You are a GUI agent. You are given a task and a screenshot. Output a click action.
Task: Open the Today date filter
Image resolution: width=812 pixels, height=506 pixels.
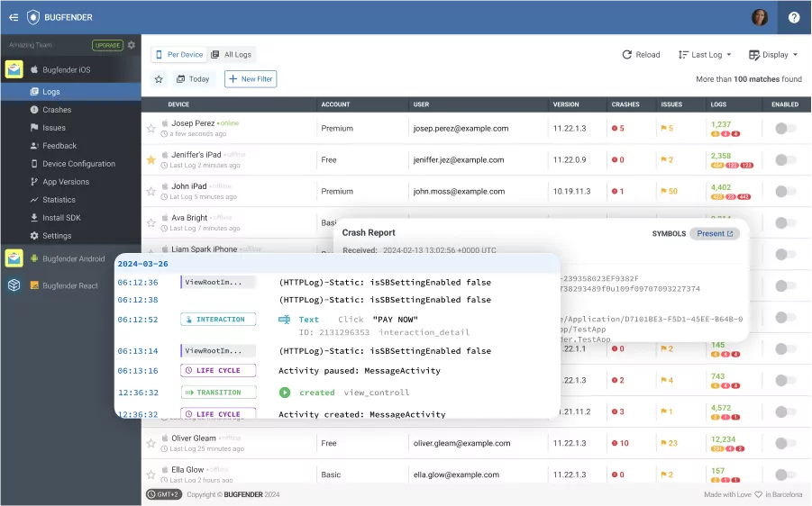click(193, 79)
